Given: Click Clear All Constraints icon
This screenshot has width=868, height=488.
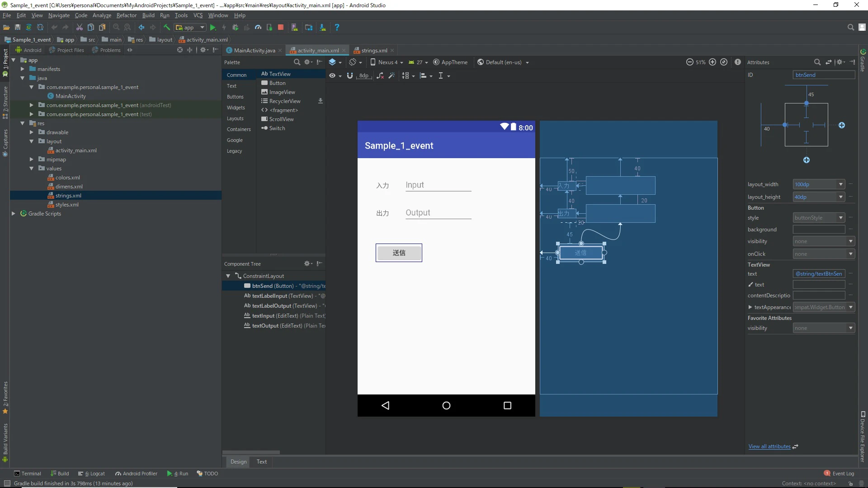Looking at the screenshot, I should click(380, 75).
